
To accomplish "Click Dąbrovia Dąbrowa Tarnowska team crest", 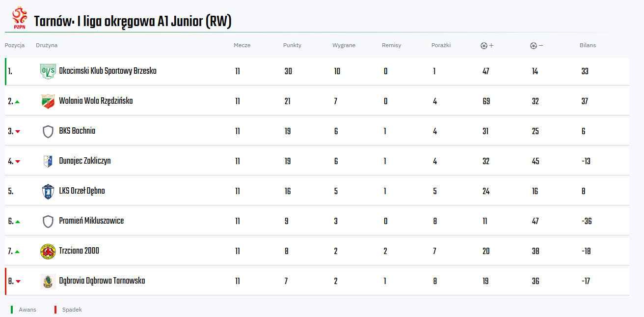I will [x=48, y=281].
